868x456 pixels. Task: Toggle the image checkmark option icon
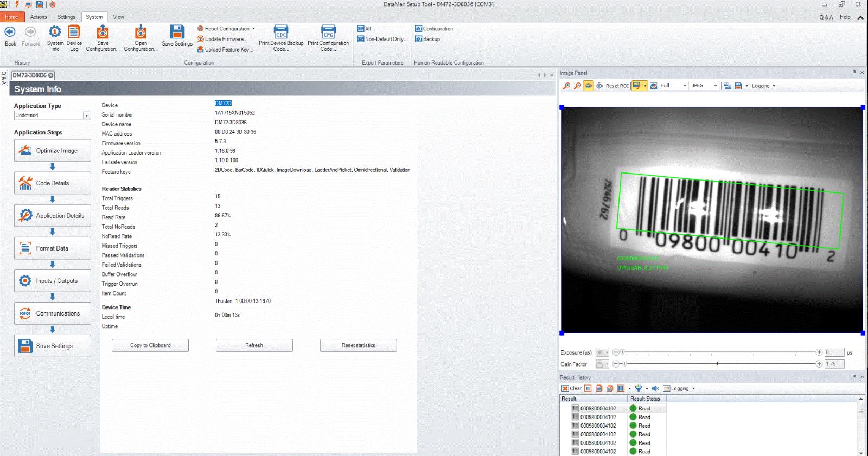click(653, 86)
